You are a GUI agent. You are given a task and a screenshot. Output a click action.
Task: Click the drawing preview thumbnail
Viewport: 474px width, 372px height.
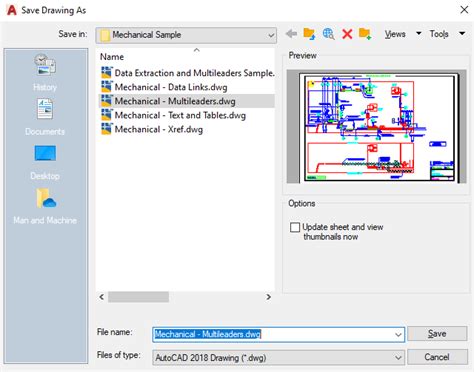376,126
